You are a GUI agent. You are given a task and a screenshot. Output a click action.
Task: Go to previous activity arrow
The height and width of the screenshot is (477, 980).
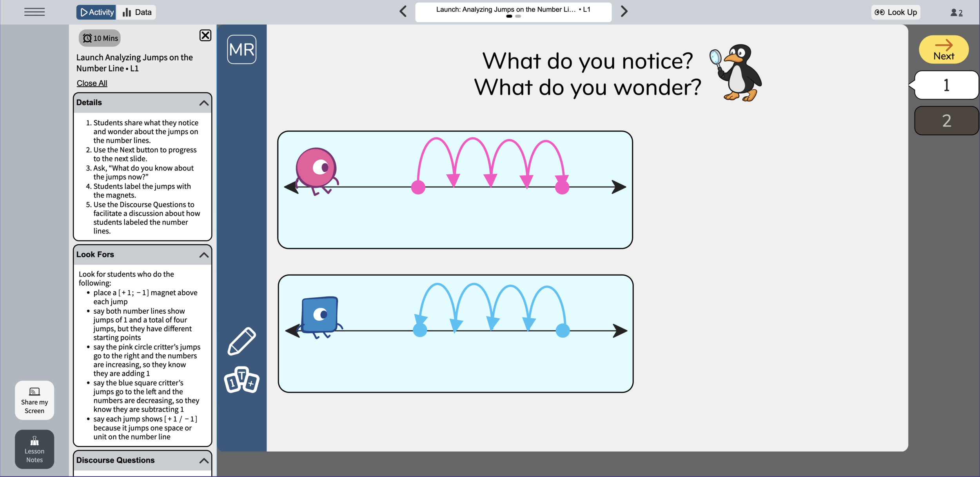click(x=403, y=11)
